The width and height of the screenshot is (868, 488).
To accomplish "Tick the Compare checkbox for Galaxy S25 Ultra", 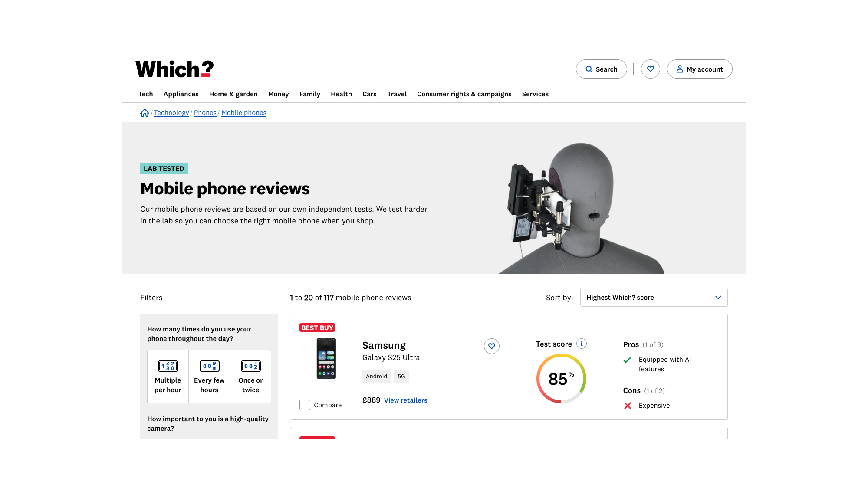I will tap(305, 405).
